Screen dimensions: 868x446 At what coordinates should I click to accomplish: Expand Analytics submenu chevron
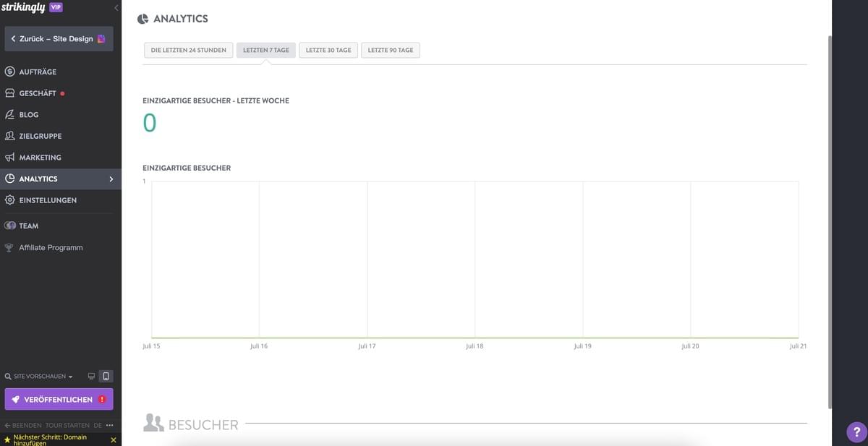click(111, 179)
